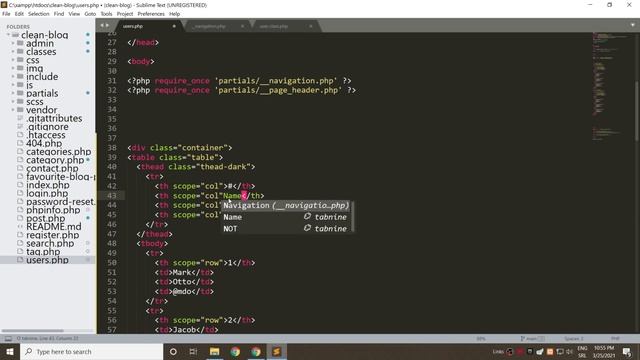Screen dimensions: 640x360
Task: Choose the Navigation autocomplete suggestion
Action: (x=286, y=205)
